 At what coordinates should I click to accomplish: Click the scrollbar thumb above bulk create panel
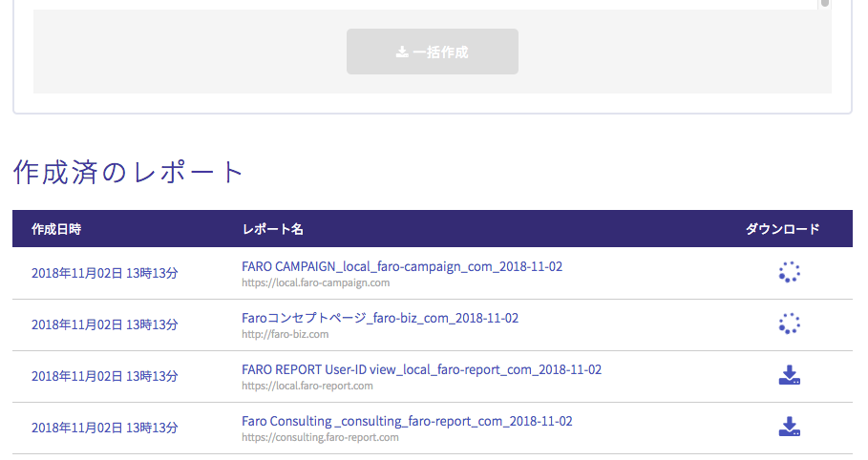pyautogui.click(x=825, y=3)
